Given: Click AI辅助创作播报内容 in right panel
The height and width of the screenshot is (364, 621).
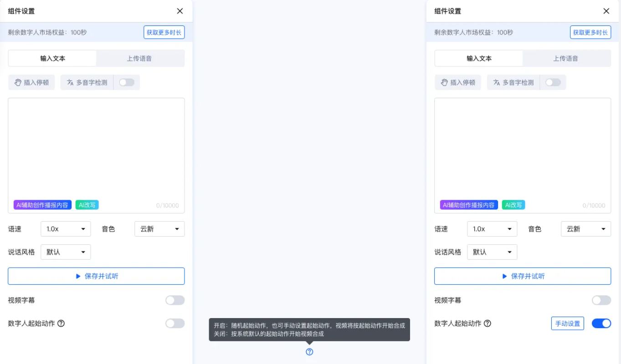Looking at the screenshot, I should 469,205.
